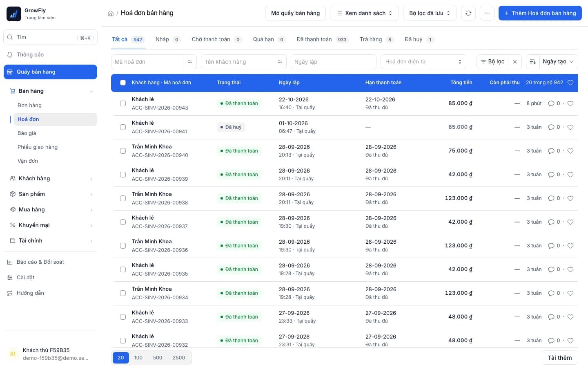
Task: Click the match-type icon in Mã hoá đơn filter
Action: 190,62
